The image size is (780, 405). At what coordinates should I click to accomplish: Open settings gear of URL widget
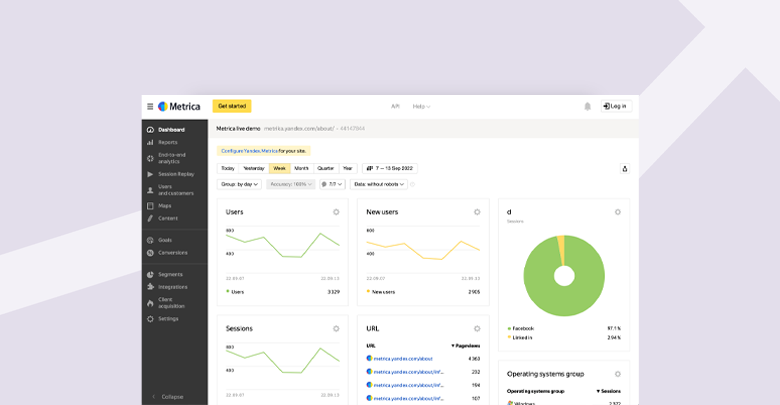click(477, 328)
